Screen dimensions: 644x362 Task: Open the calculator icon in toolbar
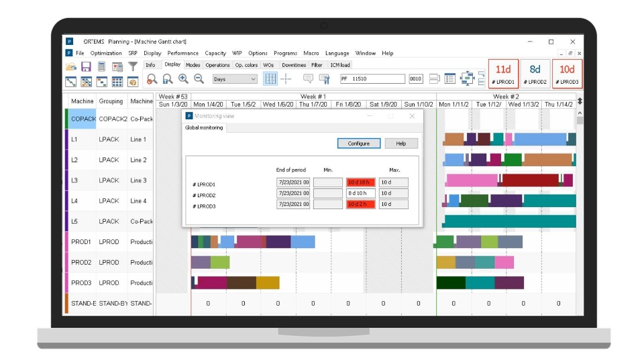[x=101, y=66]
